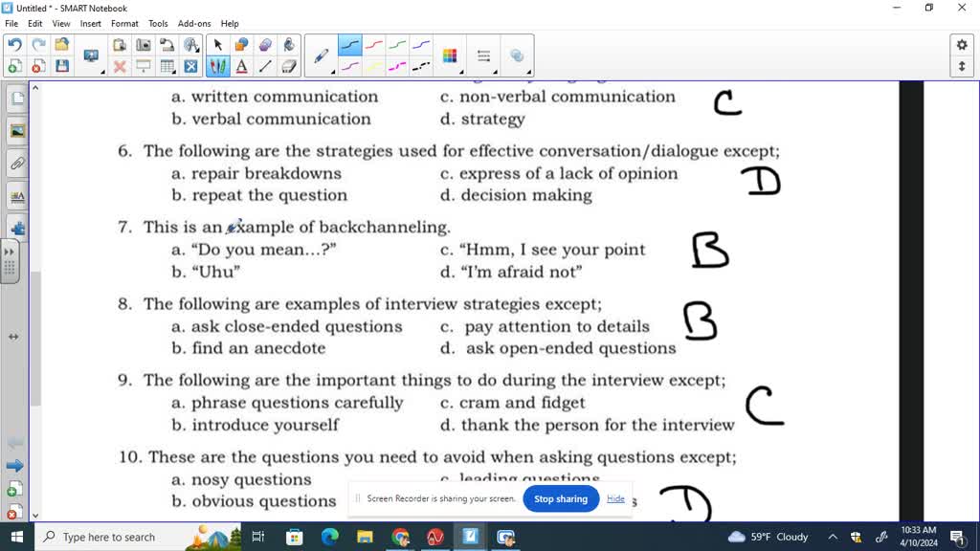Hide the screen recorder sharing banner
Screen dimensions: 980x551
[x=615, y=498]
